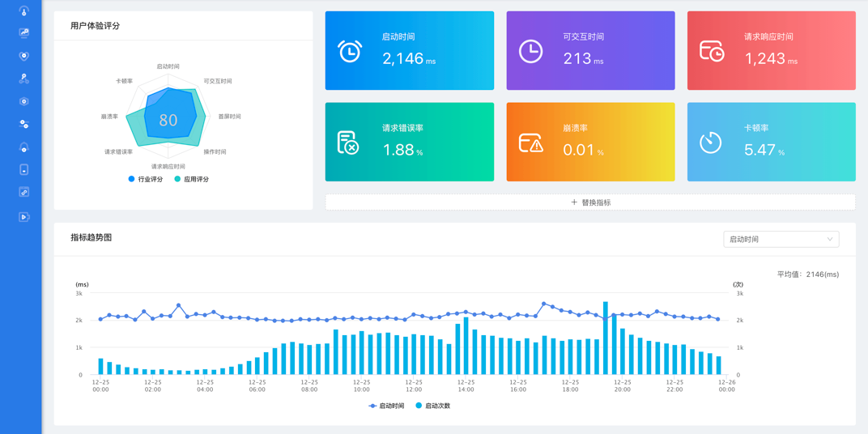Toggle 启动次数 series in trend chart legend
Image resolution: width=868 pixels, height=434 pixels.
click(432, 406)
